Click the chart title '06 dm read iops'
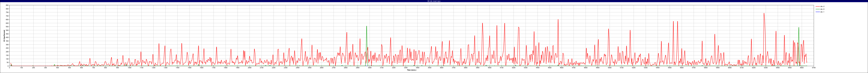 tap(434, 1)
